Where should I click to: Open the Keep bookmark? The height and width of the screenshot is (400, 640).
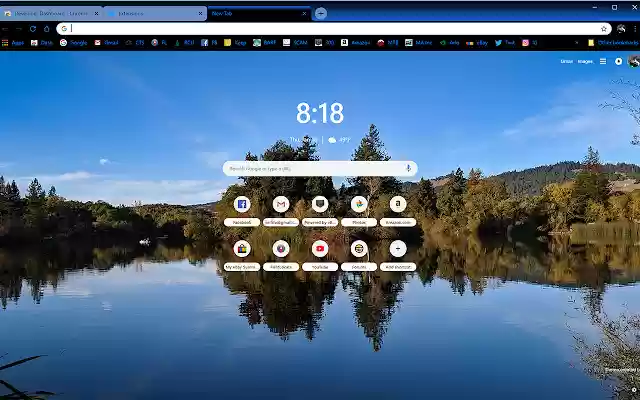pos(235,43)
